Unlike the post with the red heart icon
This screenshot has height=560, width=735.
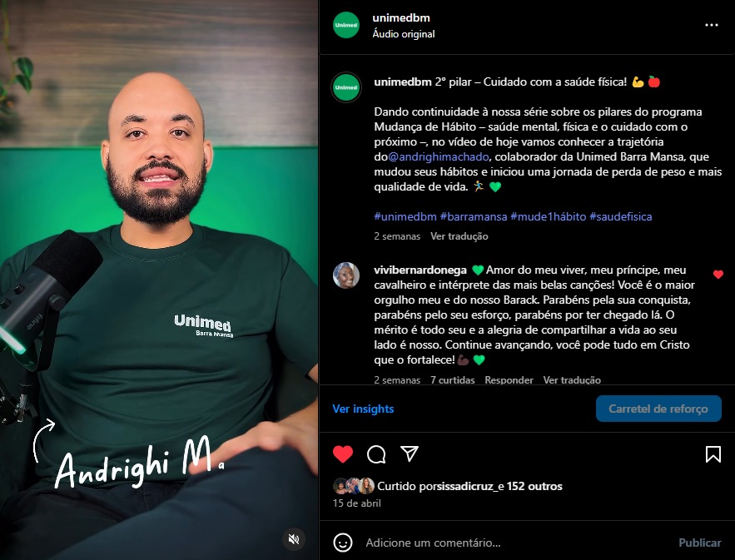pyautogui.click(x=343, y=454)
